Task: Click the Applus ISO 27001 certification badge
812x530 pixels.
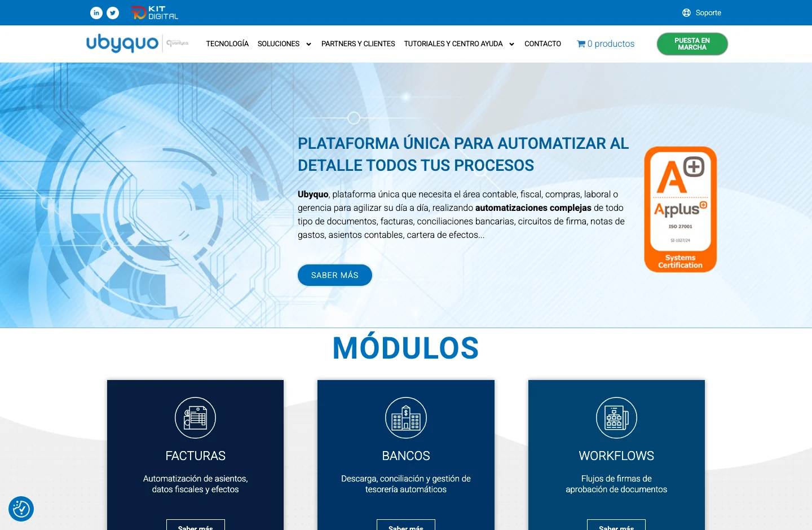Action: pyautogui.click(x=681, y=210)
